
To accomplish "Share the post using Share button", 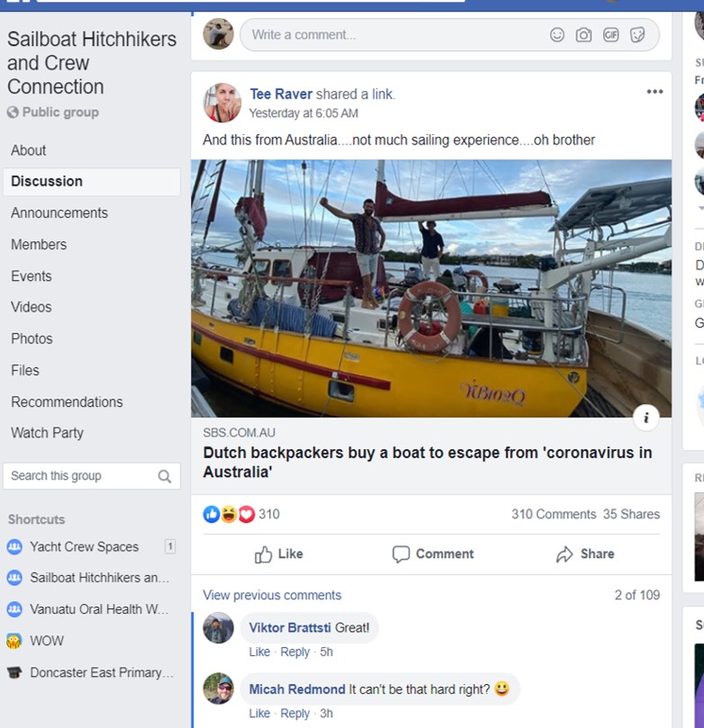I will [x=584, y=554].
